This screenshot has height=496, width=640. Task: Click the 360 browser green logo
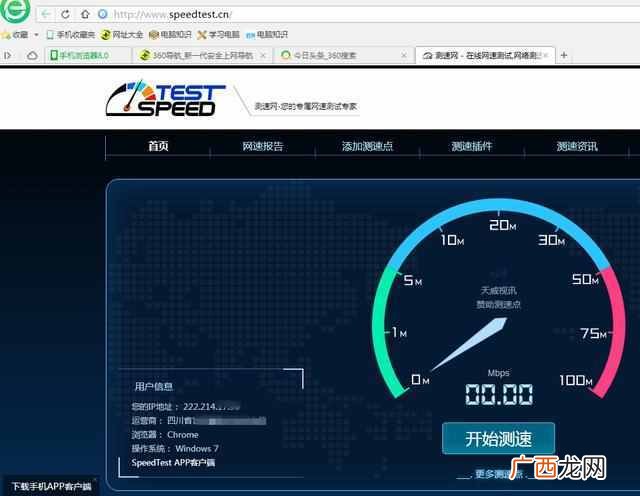tap(15, 9)
